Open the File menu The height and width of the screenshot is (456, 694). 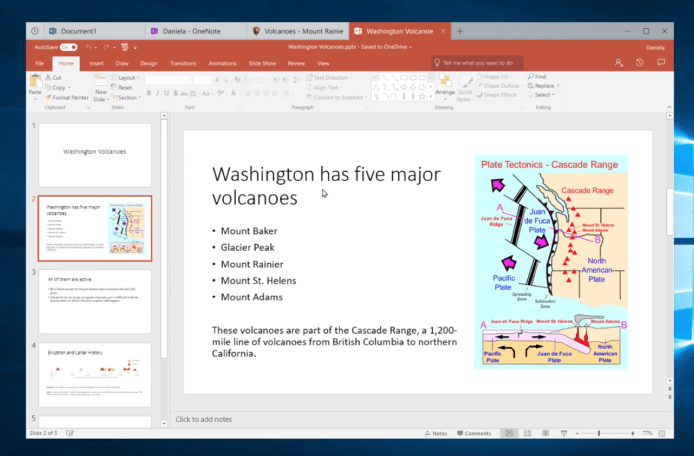pyautogui.click(x=39, y=63)
